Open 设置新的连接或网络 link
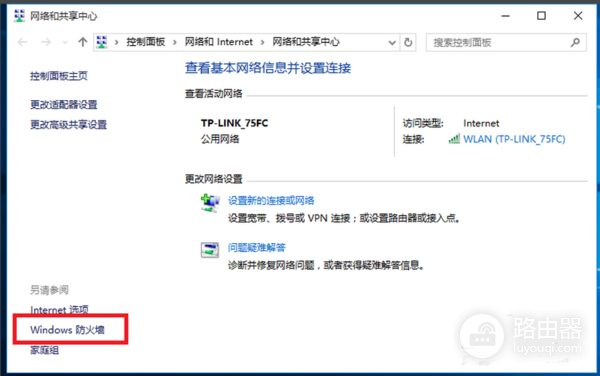This screenshot has height=376, width=600. coord(271,200)
